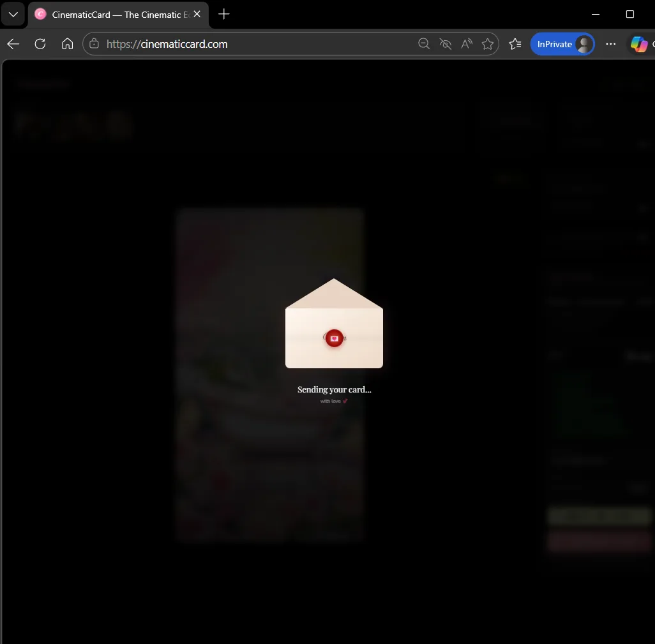Expand the tab actions chevron
The width and height of the screenshot is (655, 644).
[x=13, y=14]
